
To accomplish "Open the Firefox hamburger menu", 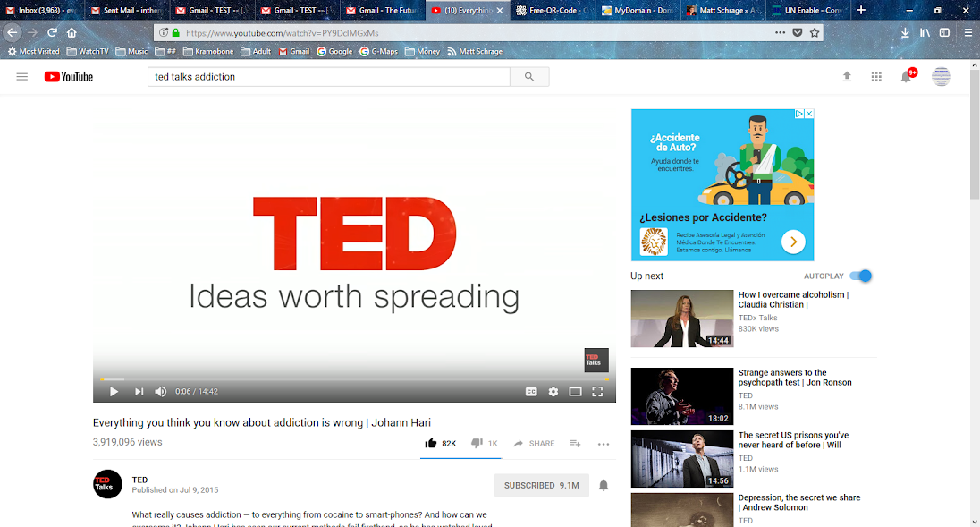I will click(x=967, y=32).
